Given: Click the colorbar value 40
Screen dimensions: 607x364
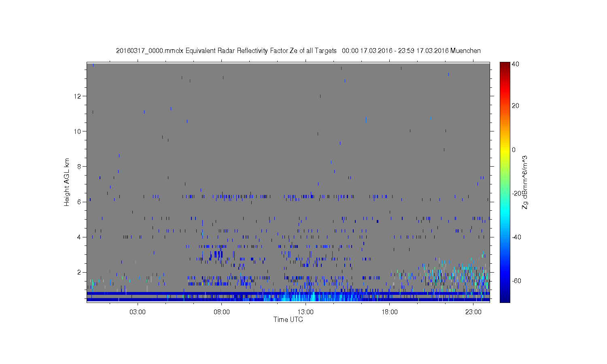Looking at the screenshot, I should (516, 64).
